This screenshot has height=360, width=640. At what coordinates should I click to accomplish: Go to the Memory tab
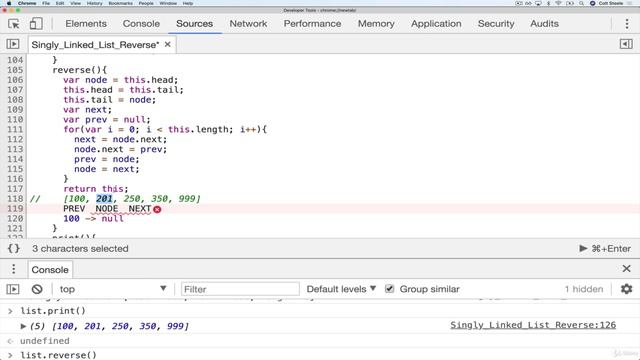point(376,24)
